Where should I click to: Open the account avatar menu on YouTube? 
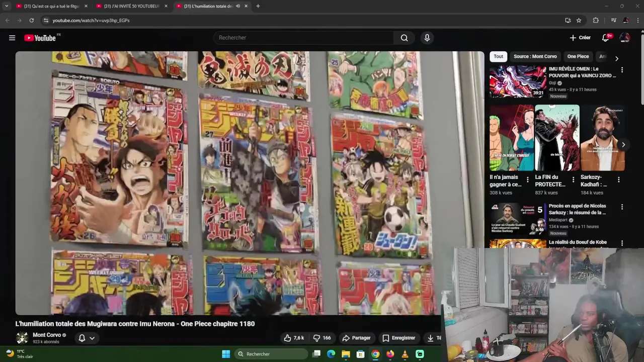(625, 38)
